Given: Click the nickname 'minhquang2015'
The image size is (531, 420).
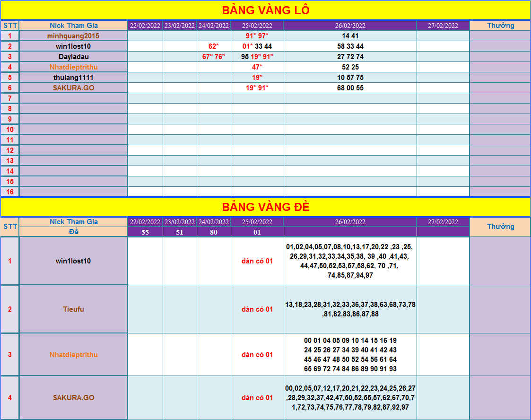Looking at the screenshot, I should tap(73, 36).
